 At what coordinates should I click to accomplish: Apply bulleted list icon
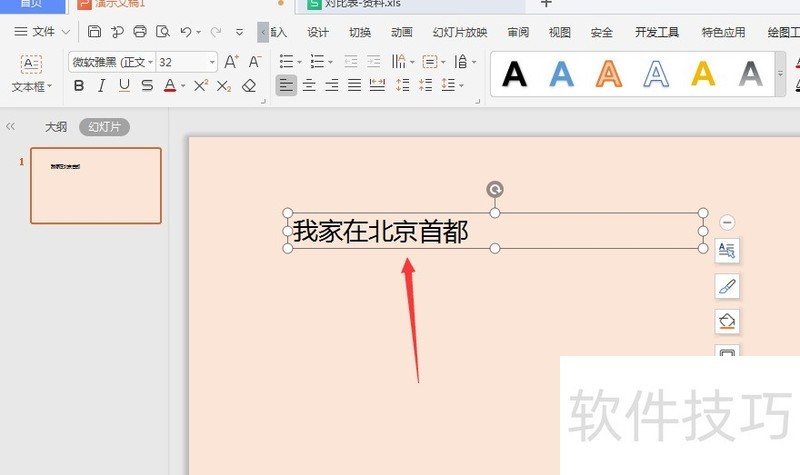286,62
